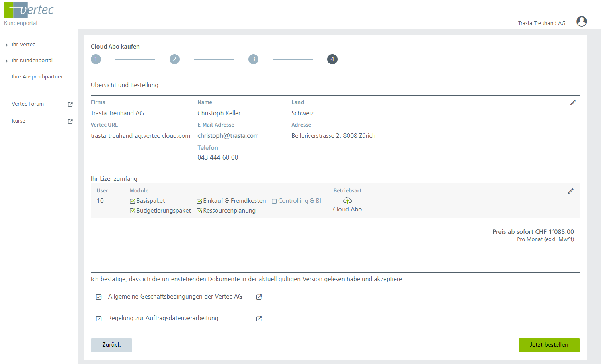Open the Vertec Forum sidebar item

point(28,104)
